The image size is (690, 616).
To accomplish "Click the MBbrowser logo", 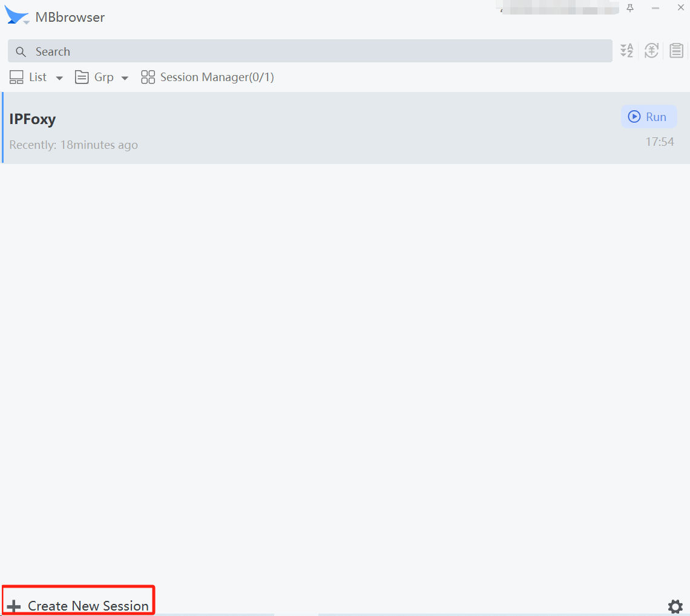I will pyautogui.click(x=17, y=15).
